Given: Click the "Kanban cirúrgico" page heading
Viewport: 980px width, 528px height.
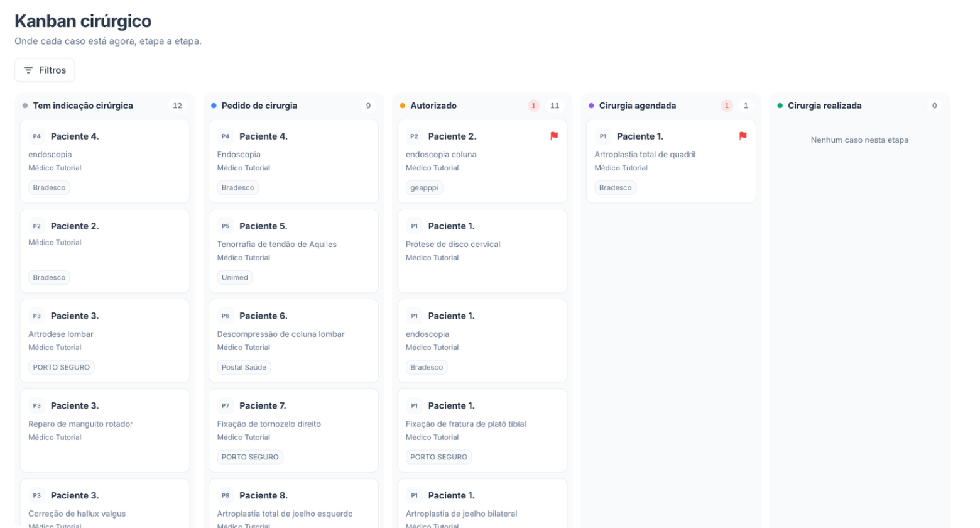Looking at the screenshot, I should coord(83,21).
